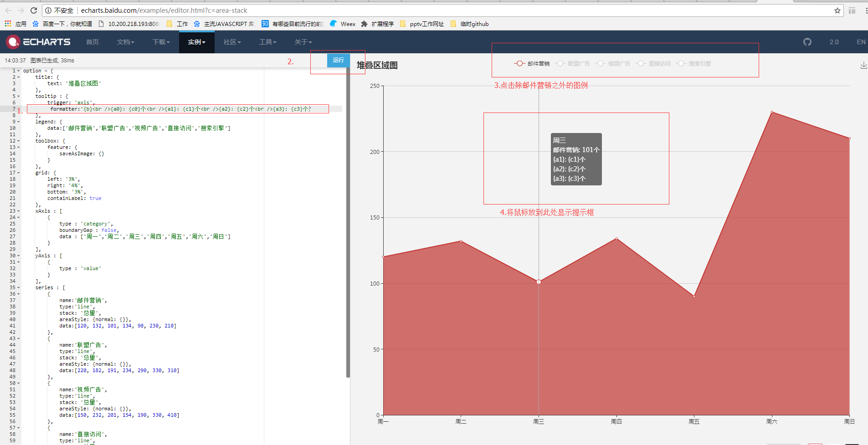Open the apps grid icon on bookmarks bar

point(8,24)
